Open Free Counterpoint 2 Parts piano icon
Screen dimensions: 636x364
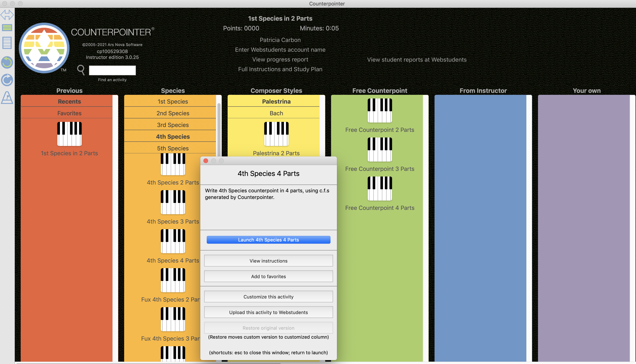tap(380, 110)
